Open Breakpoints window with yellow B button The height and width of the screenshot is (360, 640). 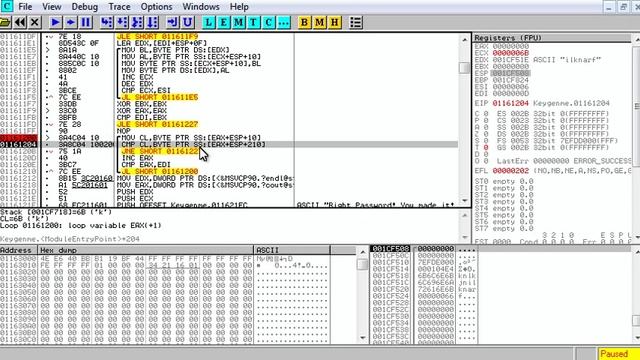click(x=304, y=22)
